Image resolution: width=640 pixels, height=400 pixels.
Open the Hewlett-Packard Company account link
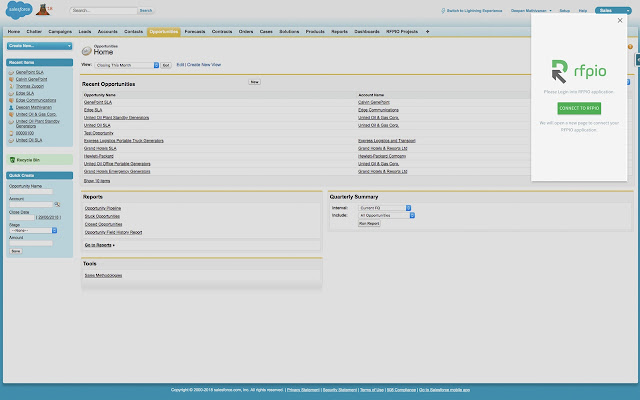(382, 156)
